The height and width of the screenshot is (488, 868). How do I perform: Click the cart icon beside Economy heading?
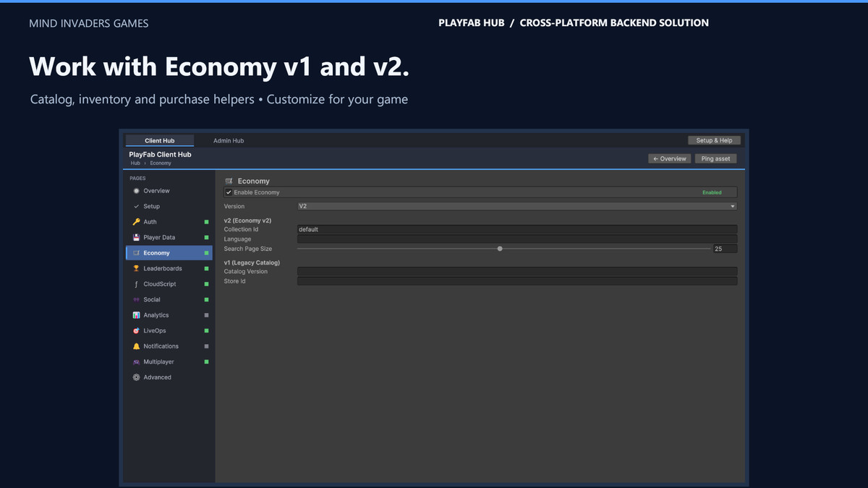(x=229, y=181)
